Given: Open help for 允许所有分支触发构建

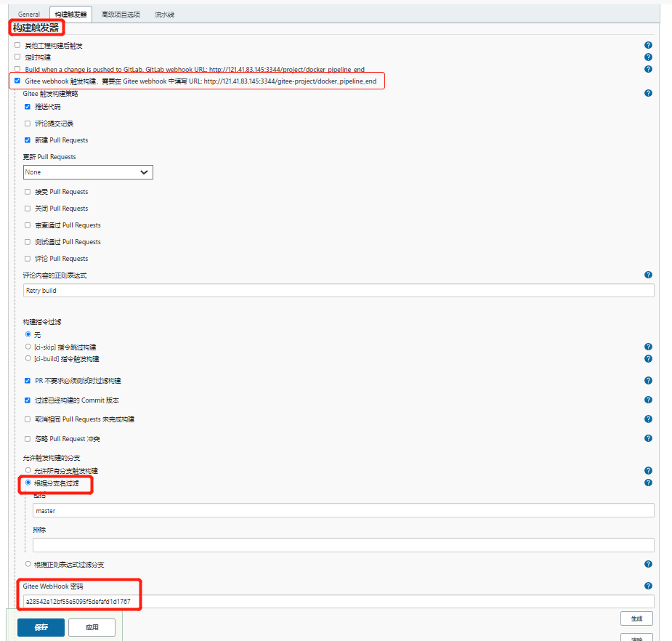Looking at the screenshot, I should coord(648,471).
